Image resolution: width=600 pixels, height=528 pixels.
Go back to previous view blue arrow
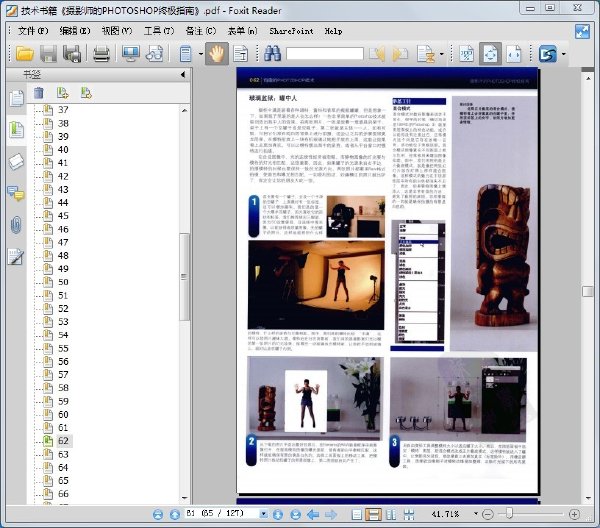[x=313, y=514]
